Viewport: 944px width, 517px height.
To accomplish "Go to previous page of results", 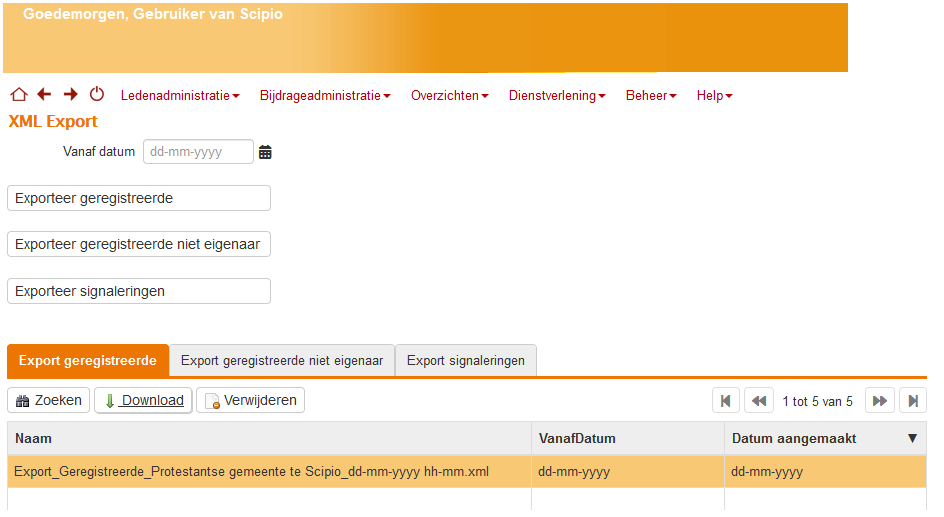I will 759,401.
